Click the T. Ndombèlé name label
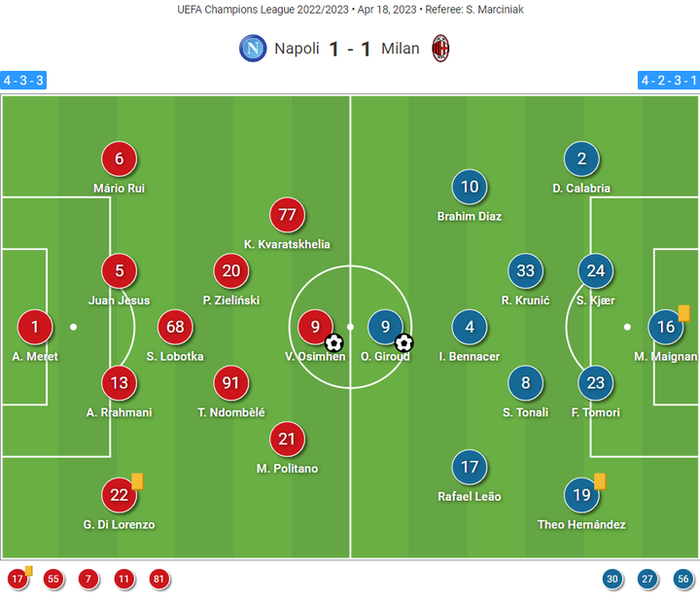Image resolution: width=700 pixels, height=601 pixels. point(230,412)
